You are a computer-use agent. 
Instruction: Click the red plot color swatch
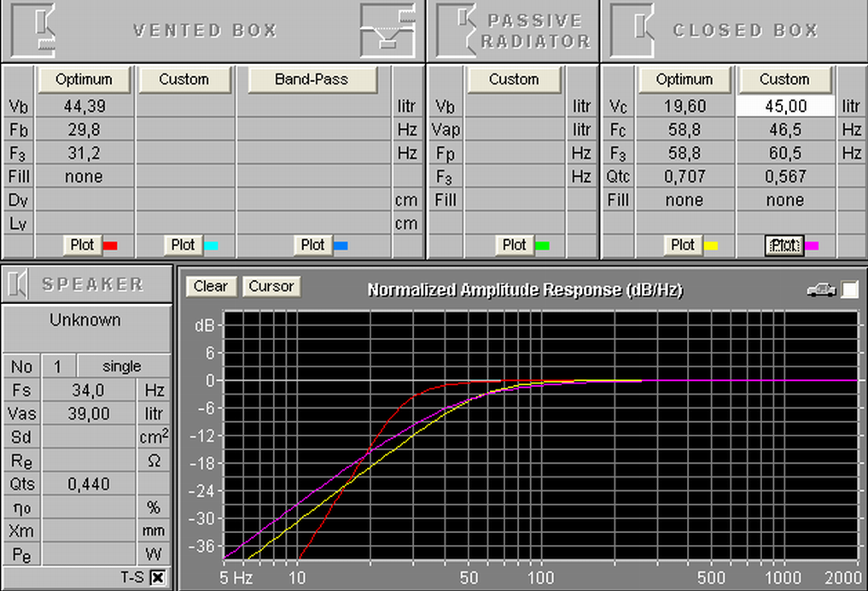[x=110, y=245]
